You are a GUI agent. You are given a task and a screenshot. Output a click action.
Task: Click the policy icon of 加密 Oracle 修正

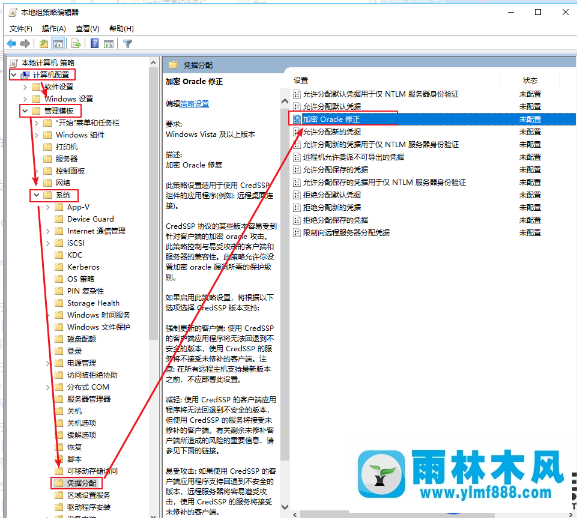[x=297, y=119]
